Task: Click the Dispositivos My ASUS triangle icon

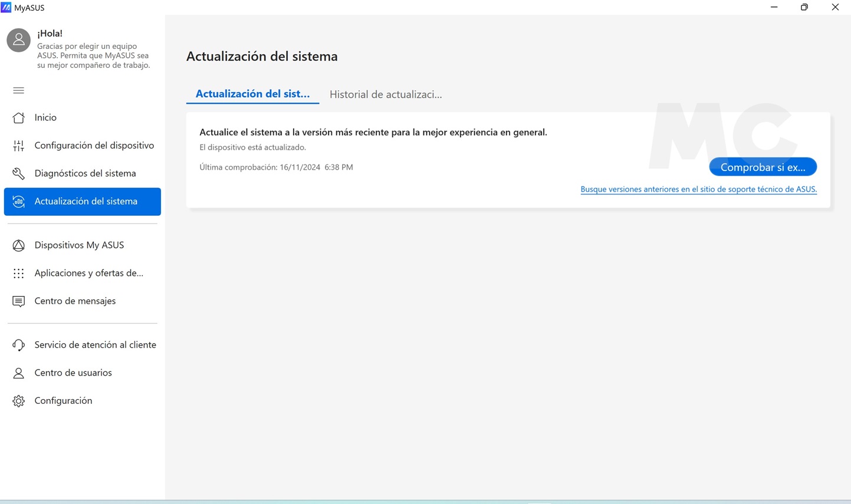Action: (x=18, y=245)
